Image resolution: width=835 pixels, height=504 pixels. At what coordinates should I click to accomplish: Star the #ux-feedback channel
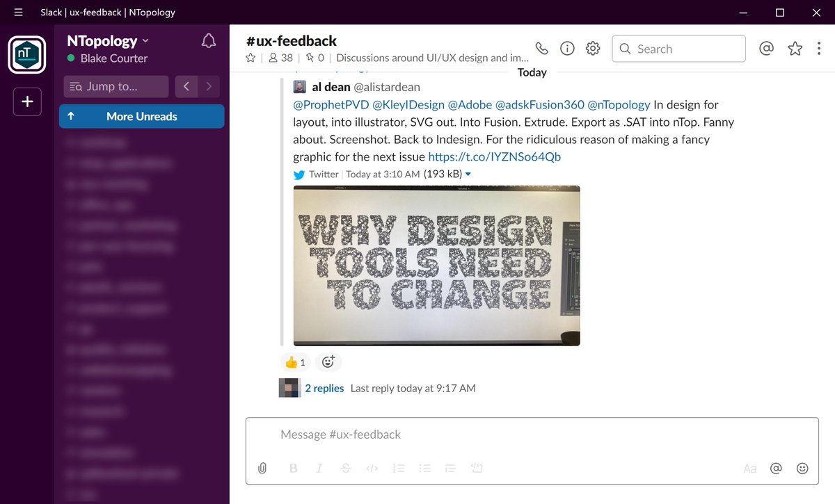tap(250, 58)
